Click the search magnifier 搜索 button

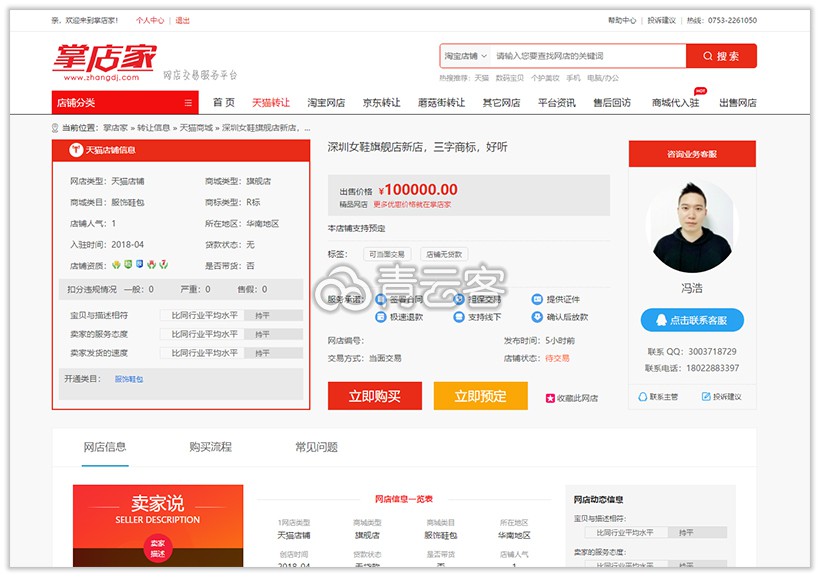coord(721,56)
